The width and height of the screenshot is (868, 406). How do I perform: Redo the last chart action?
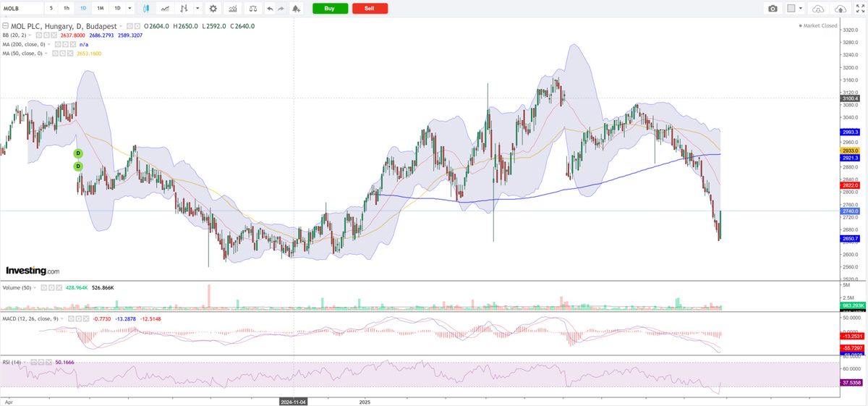(x=281, y=9)
